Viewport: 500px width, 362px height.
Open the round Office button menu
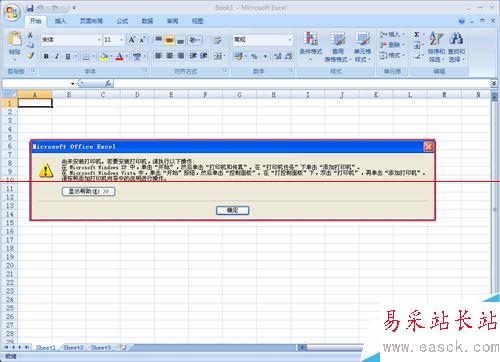pyautogui.click(x=12, y=13)
